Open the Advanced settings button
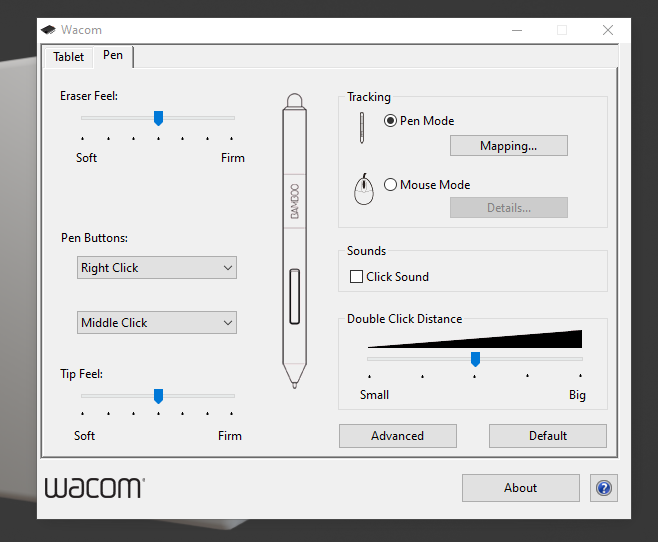The height and width of the screenshot is (542, 658). (397, 436)
